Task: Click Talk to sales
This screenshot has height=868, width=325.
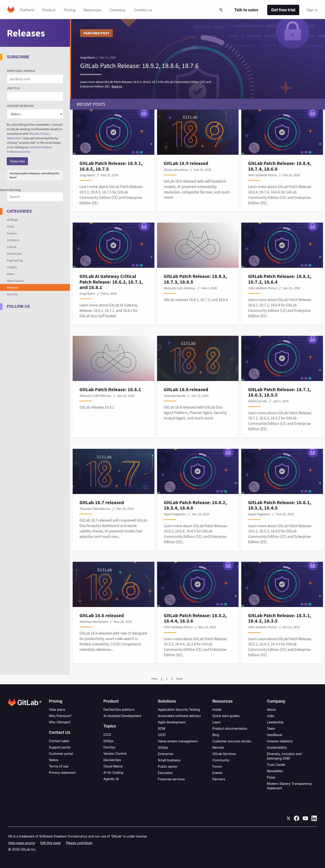Action: tap(246, 10)
